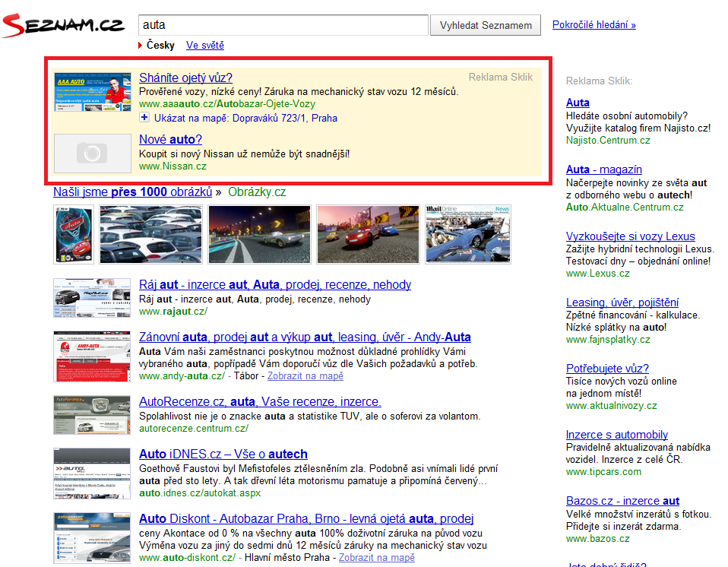
Task: Click the Andy-Auta site preview thumbnail
Action: tap(92, 356)
